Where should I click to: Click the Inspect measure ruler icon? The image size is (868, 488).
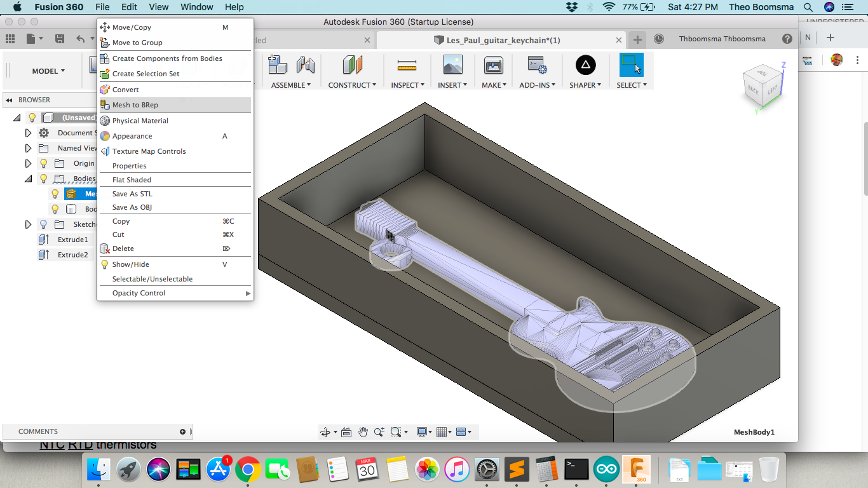[x=407, y=65]
